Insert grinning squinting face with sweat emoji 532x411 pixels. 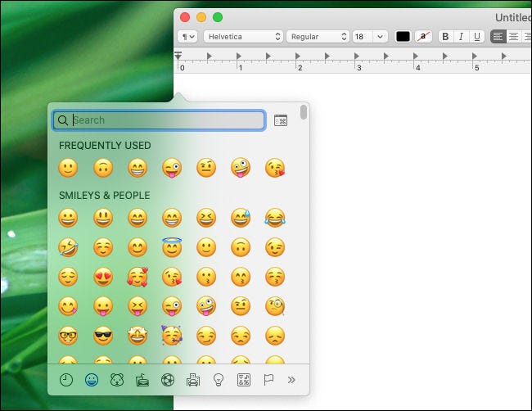(241, 218)
